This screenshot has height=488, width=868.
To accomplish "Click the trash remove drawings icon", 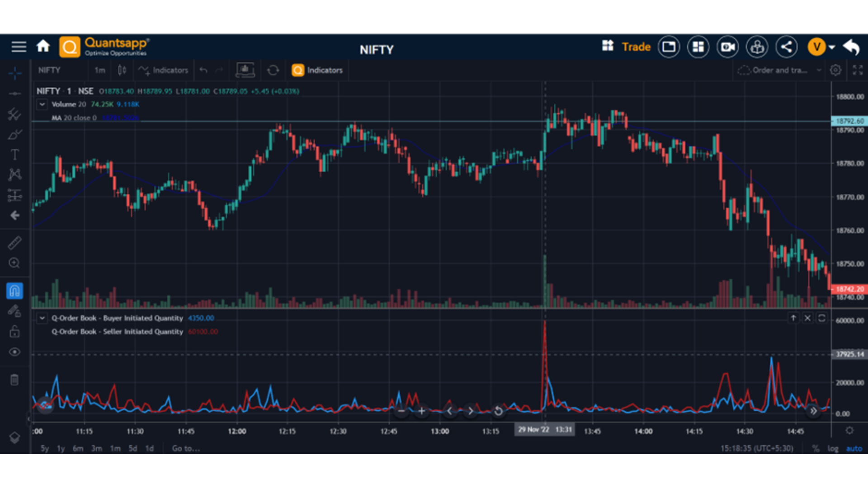I will coord(14,380).
